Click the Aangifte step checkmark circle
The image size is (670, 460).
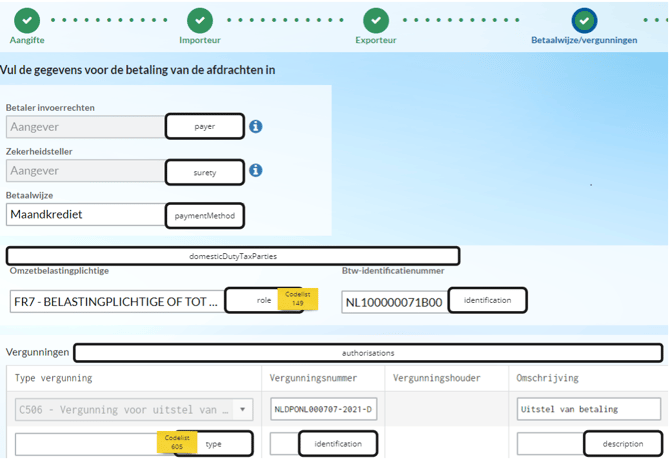point(27,20)
